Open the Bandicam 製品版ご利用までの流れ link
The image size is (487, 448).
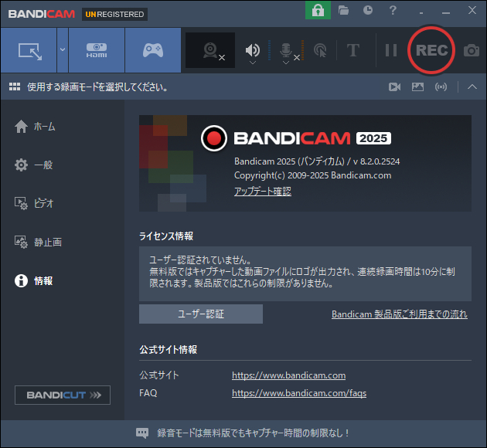(x=400, y=314)
